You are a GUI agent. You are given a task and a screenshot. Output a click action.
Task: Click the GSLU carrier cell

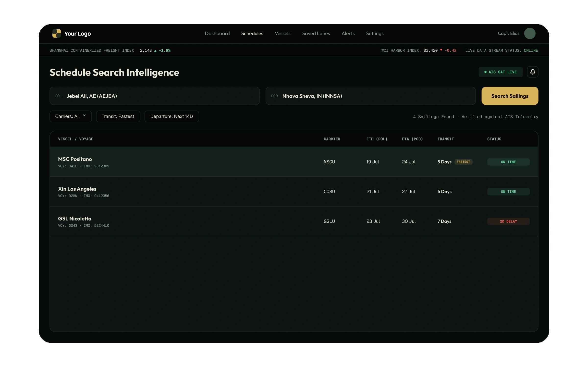pyautogui.click(x=329, y=221)
